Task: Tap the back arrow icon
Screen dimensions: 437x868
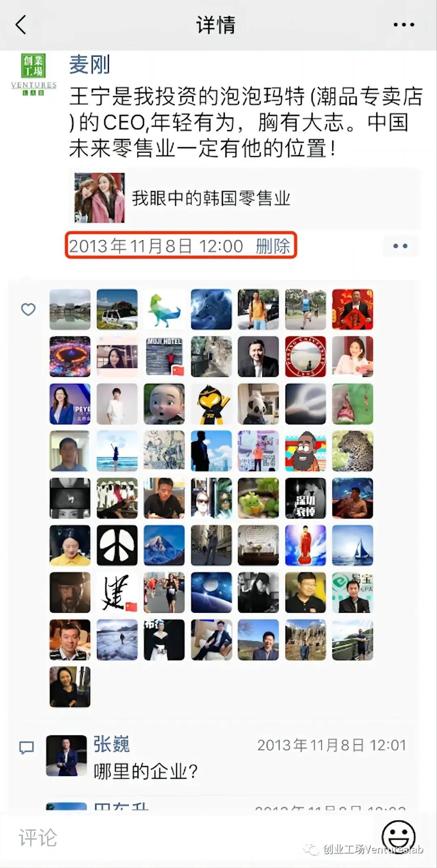Action: (21, 25)
